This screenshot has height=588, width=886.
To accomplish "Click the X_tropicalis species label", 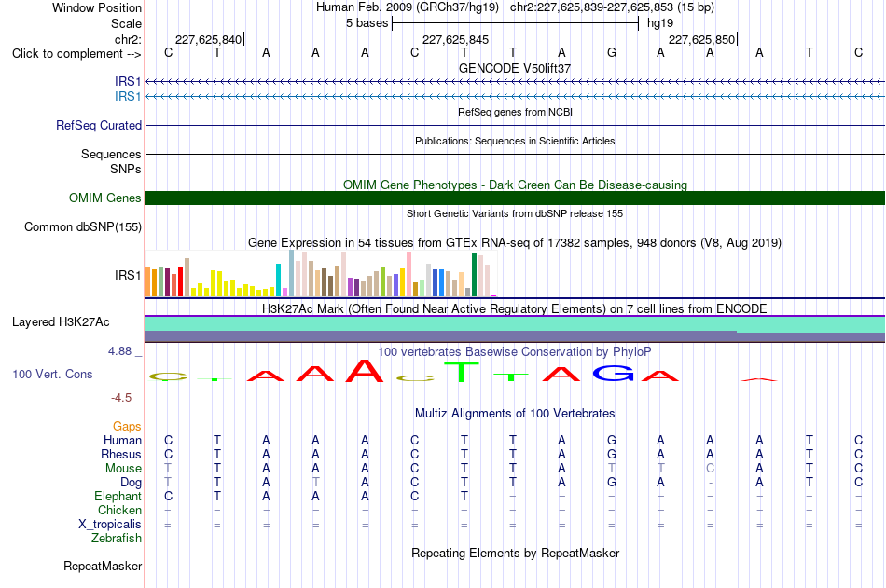I will point(110,525).
